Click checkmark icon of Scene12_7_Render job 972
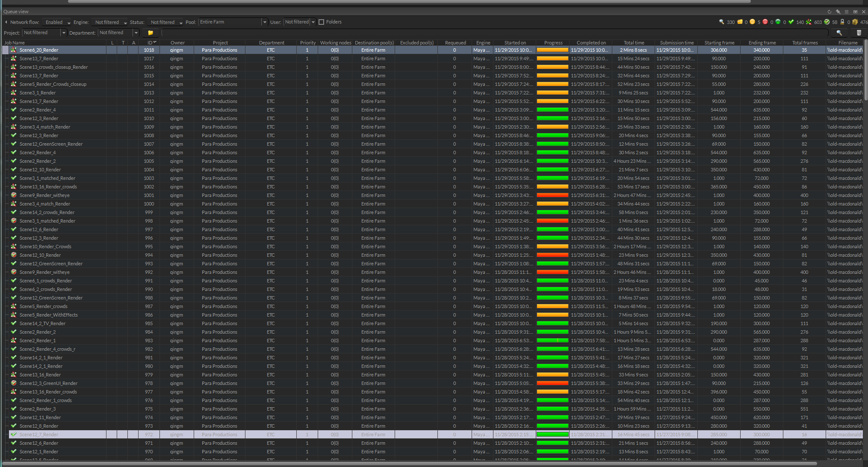The image size is (868, 467). tap(14, 435)
